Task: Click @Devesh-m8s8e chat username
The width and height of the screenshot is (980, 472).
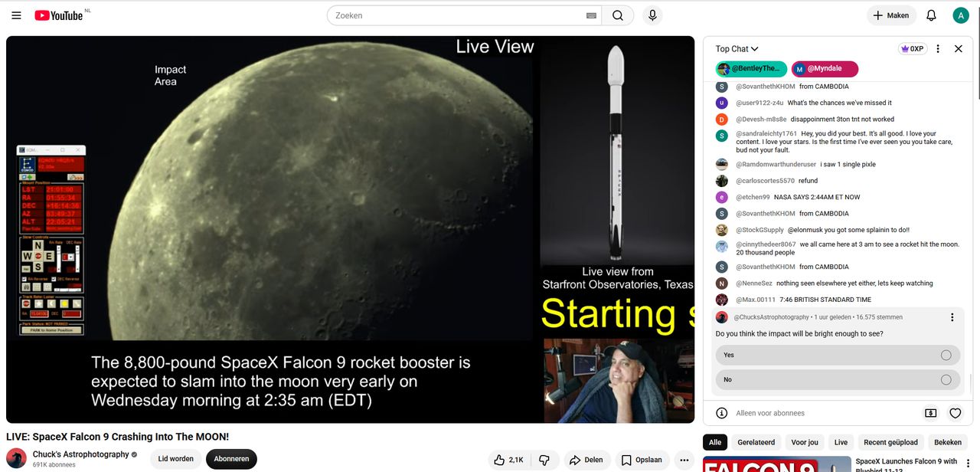Action: point(761,120)
